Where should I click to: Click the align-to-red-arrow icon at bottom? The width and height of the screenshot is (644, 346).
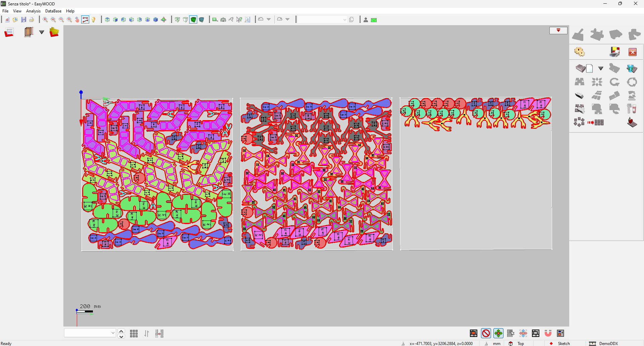tap(159, 333)
